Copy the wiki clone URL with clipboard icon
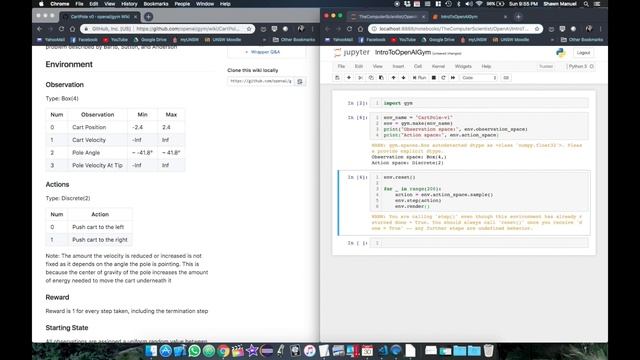This screenshot has height=360, width=640. pyautogui.click(x=300, y=81)
